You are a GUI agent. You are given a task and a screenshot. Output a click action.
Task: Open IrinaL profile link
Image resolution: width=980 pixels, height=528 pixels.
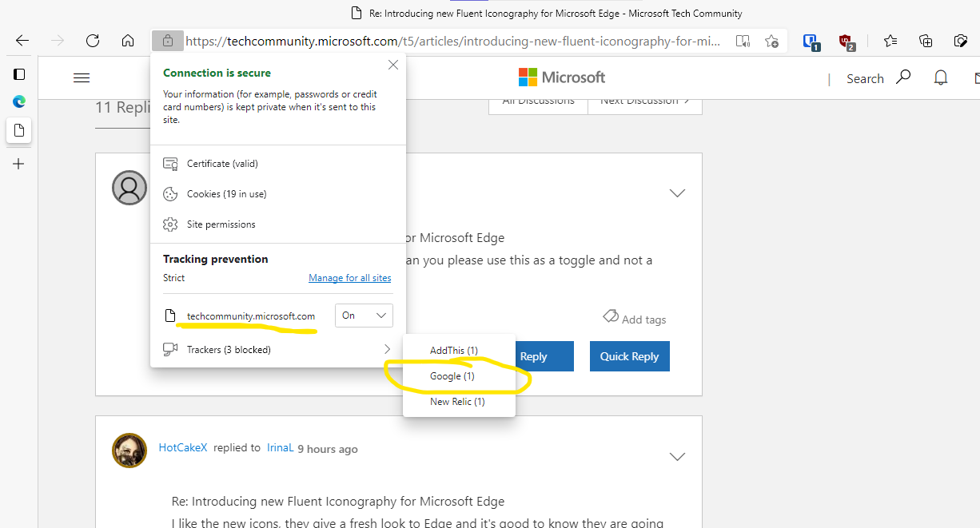(279, 448)
